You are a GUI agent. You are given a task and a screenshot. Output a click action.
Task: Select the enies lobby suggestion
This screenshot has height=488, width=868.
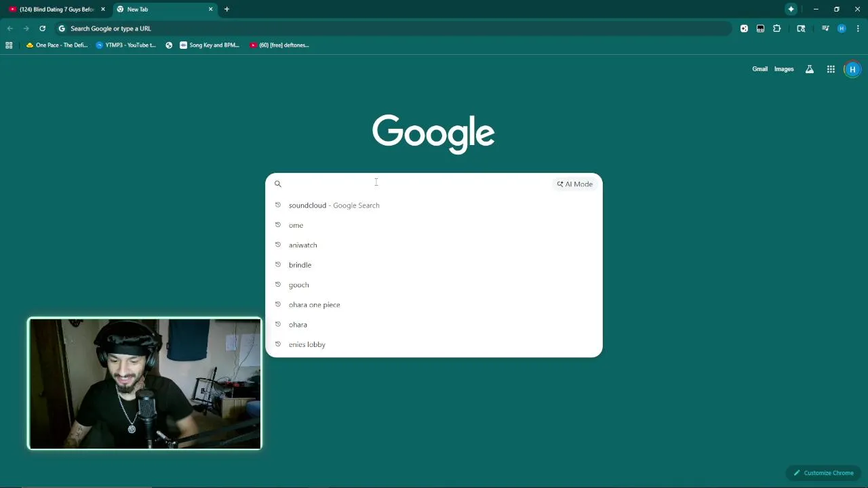pyautogui.click(x=433, y=344)
